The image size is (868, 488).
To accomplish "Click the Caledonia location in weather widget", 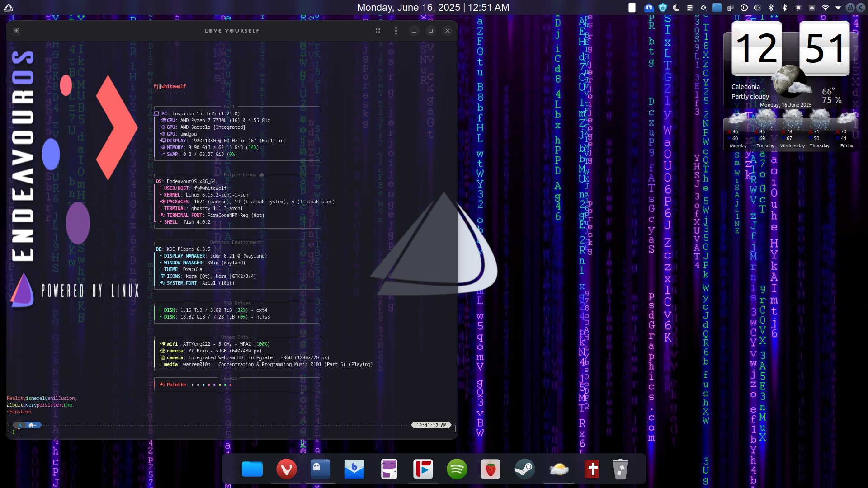I will [745, 87].
